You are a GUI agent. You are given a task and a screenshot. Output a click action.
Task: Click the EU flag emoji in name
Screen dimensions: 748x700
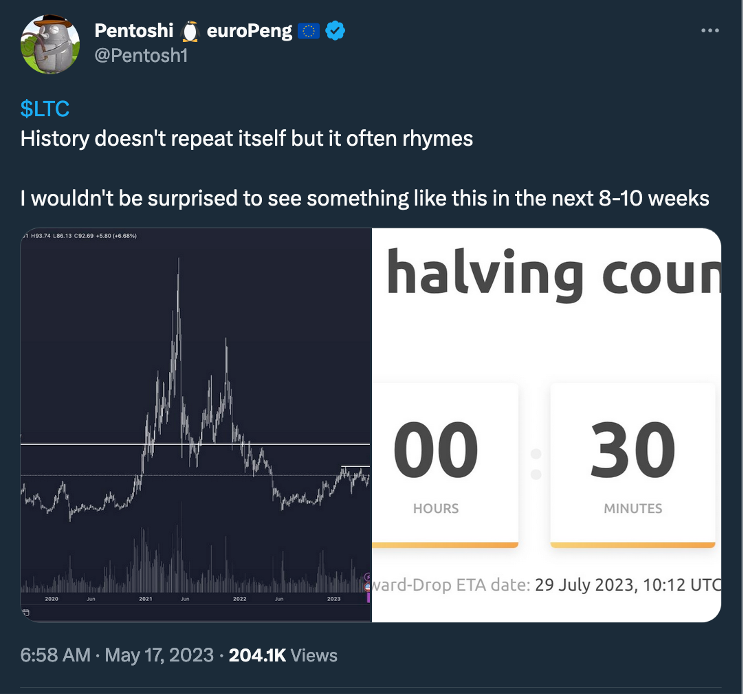pos(308,31)
